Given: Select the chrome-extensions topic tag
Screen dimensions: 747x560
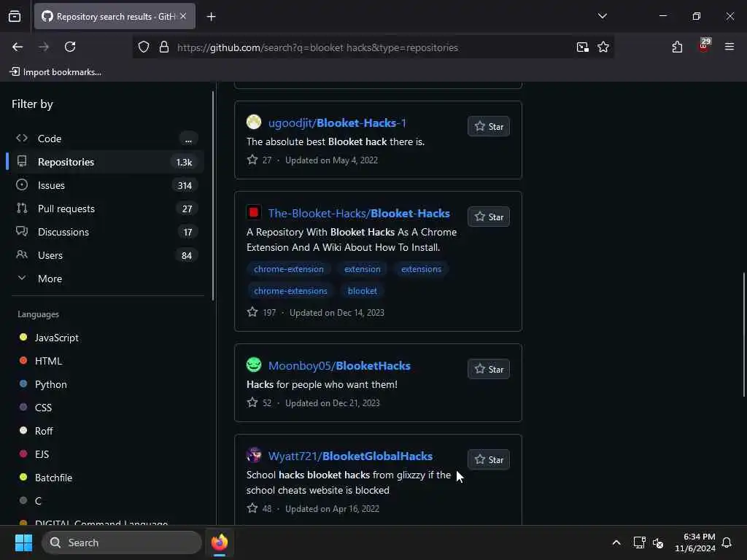Looking at the screenshot, I should tap(290, 291).
